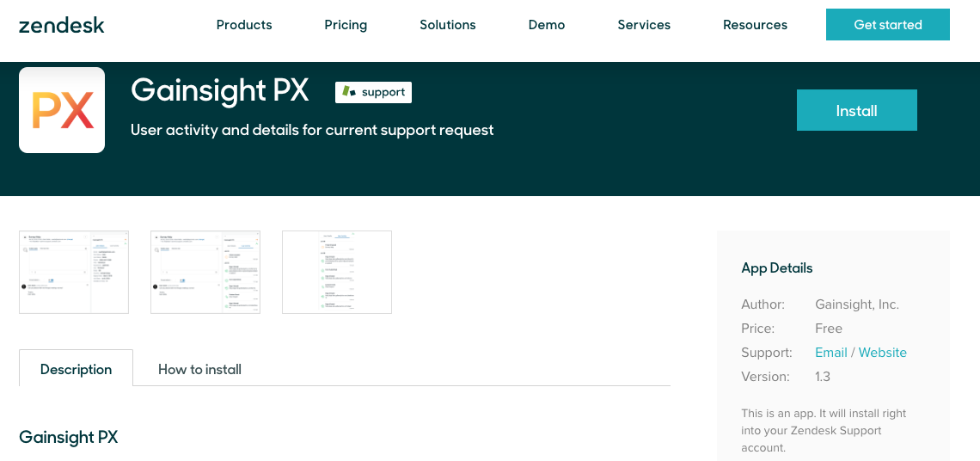Open the Pricing page
The image size is (980, 461).
point(346,25)
